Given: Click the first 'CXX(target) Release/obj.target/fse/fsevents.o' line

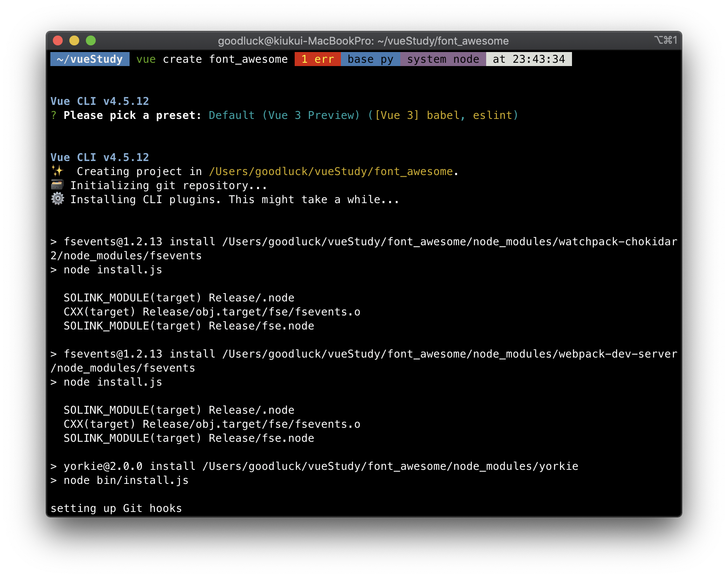Looking at the screenshot, I should (x=212, y=312).
